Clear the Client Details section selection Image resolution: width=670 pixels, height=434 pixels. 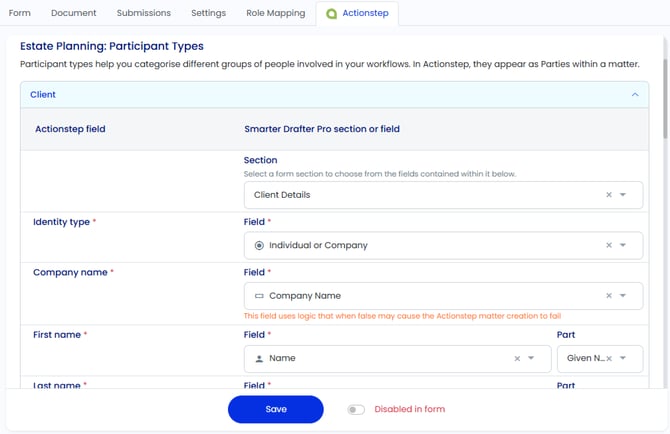(609, 195)
